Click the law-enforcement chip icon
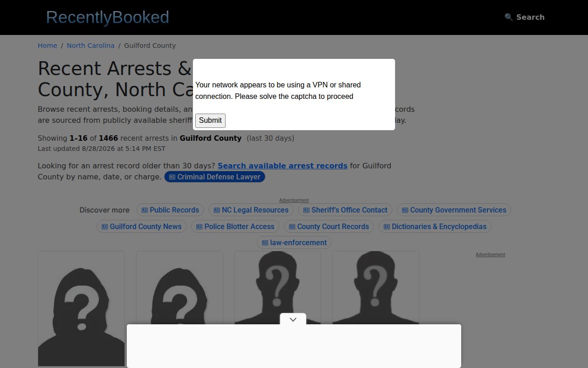 pyautogui.click(x=265, y=243)
